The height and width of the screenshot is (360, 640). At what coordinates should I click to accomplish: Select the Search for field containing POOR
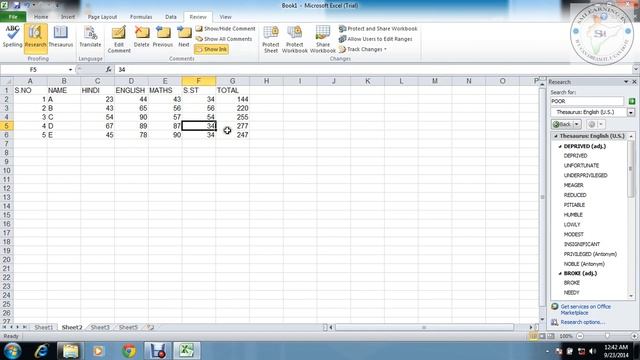[587, 101]
